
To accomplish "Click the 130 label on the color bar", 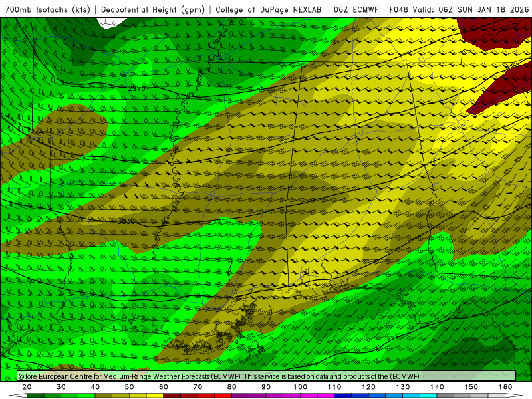I will [x=403, y=387].
